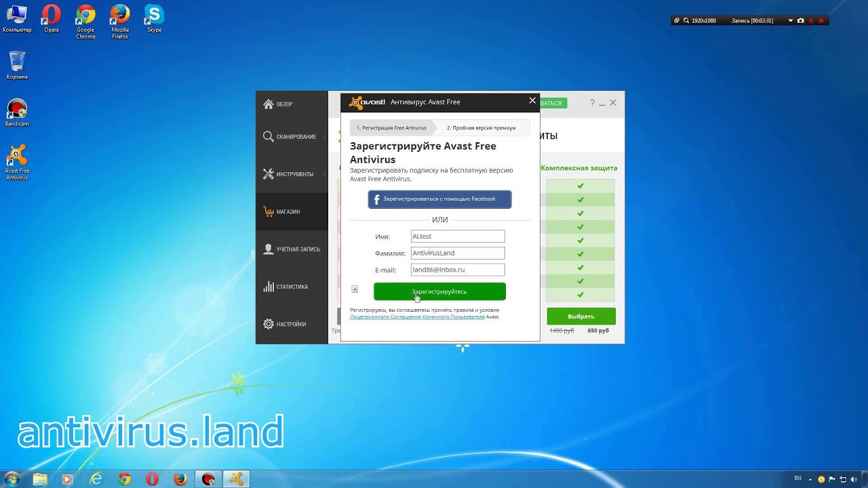Click the E-mail input field
This screenshot has width=868, height=488.
[458, 270]
